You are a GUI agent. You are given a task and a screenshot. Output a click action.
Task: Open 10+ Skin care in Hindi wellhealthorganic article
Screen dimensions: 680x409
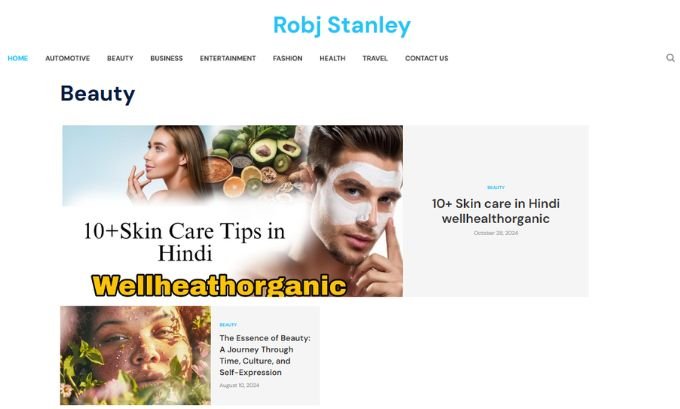point(496,211)
